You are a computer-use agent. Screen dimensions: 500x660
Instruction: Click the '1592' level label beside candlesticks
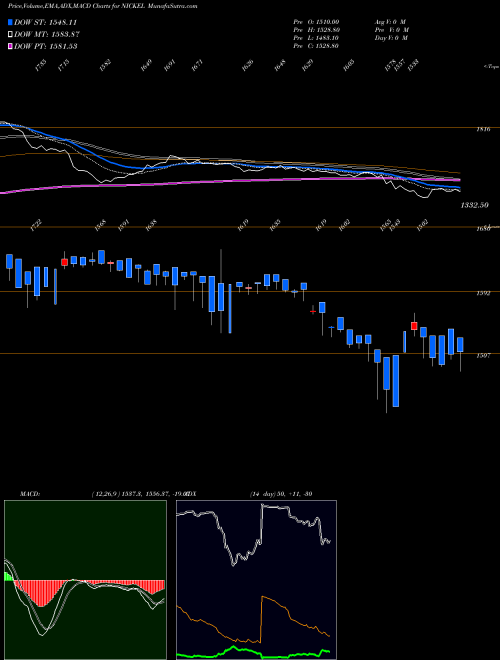tap(483, 293)
